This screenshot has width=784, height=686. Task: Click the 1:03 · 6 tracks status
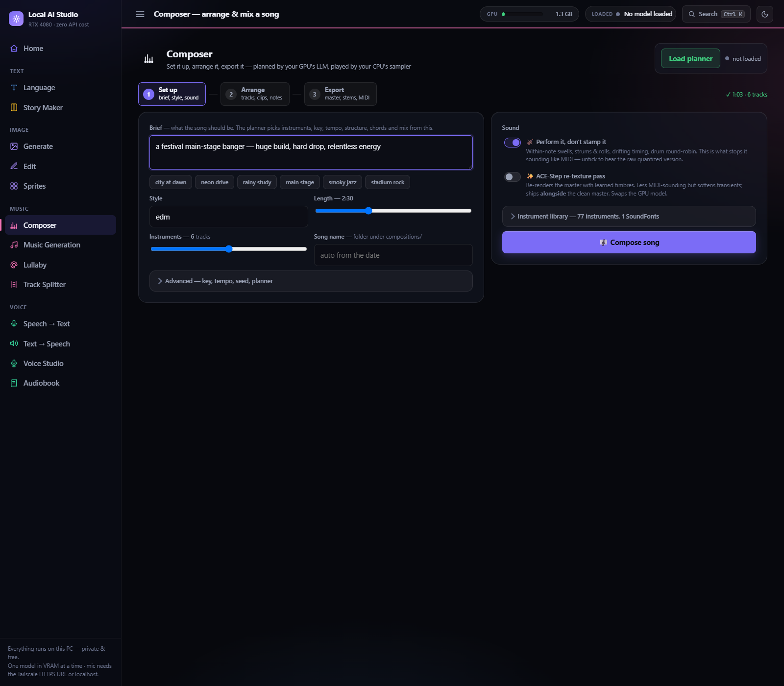746,95
